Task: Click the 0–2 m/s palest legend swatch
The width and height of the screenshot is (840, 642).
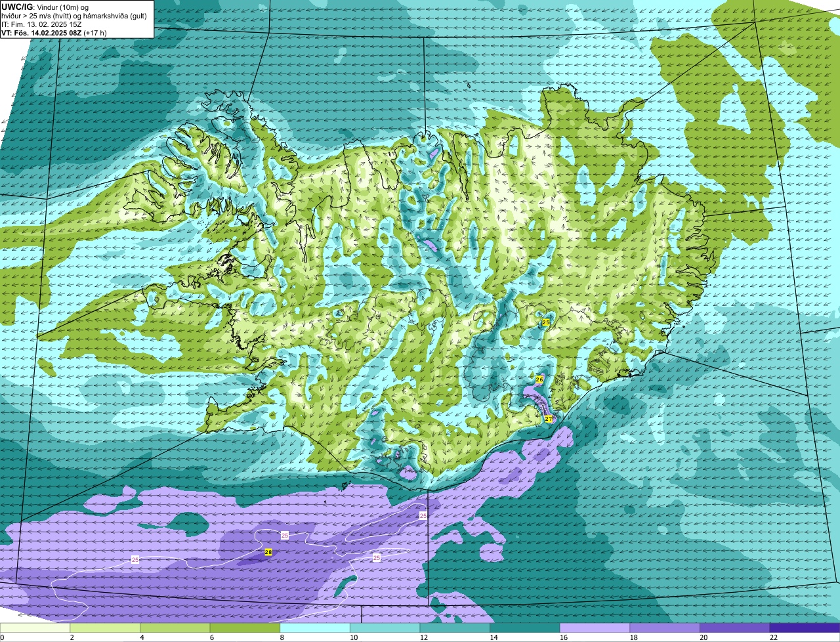Action: pyautogui.click(x=35, y=628)
